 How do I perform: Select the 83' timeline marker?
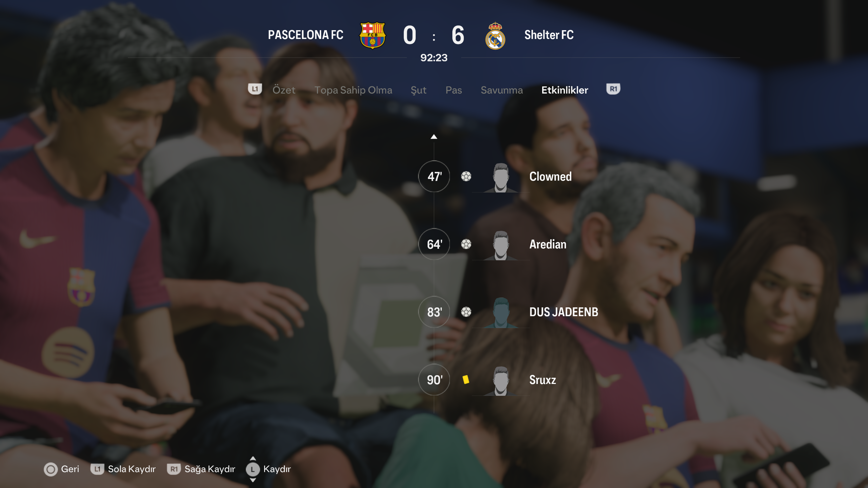tap(434, 312)
